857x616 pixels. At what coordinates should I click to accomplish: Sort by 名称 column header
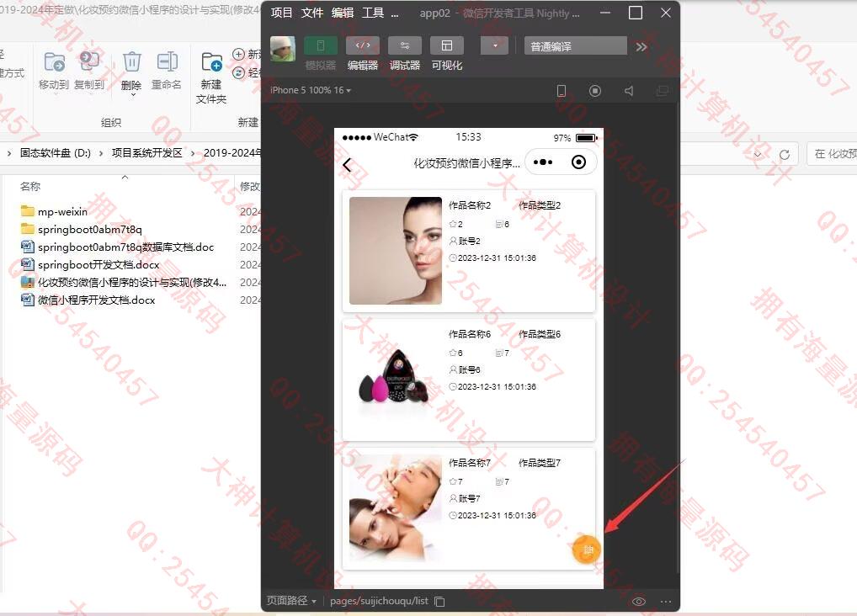pos(30,186)
